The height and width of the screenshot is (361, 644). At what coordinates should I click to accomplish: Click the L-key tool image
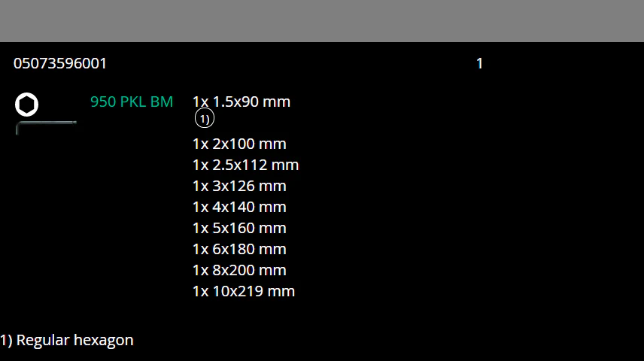(46, 128)
